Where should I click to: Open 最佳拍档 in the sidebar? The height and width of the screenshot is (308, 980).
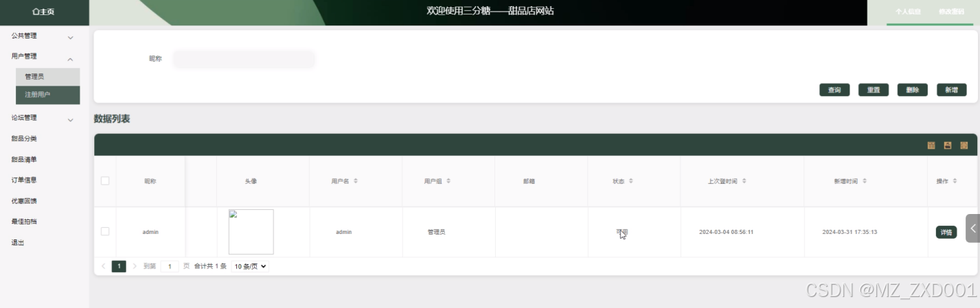pos(24,222)
